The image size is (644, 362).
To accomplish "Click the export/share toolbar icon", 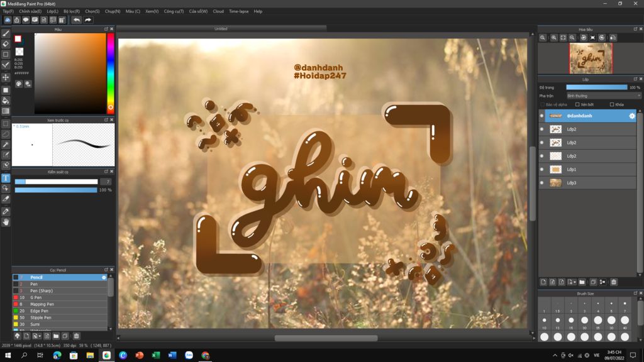I will pyautogui.click(x=17, y=19).
